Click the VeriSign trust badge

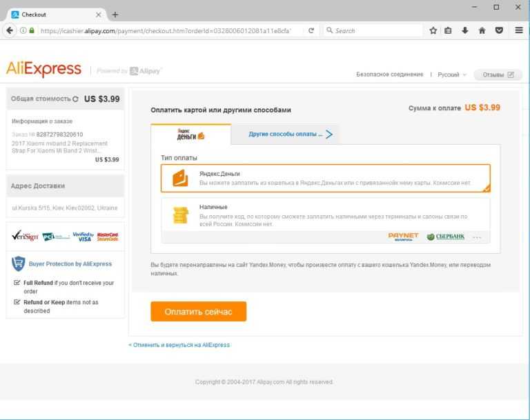coord(25,236)
